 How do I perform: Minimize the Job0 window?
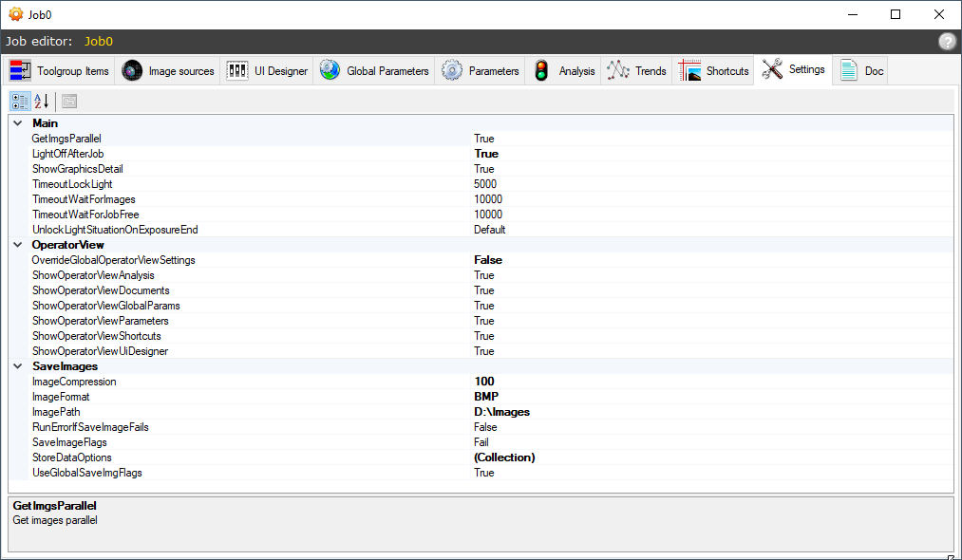853,14
